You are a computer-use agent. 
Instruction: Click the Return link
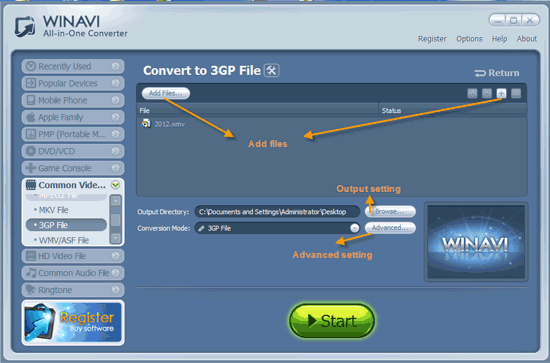click(x=497, y=73)
